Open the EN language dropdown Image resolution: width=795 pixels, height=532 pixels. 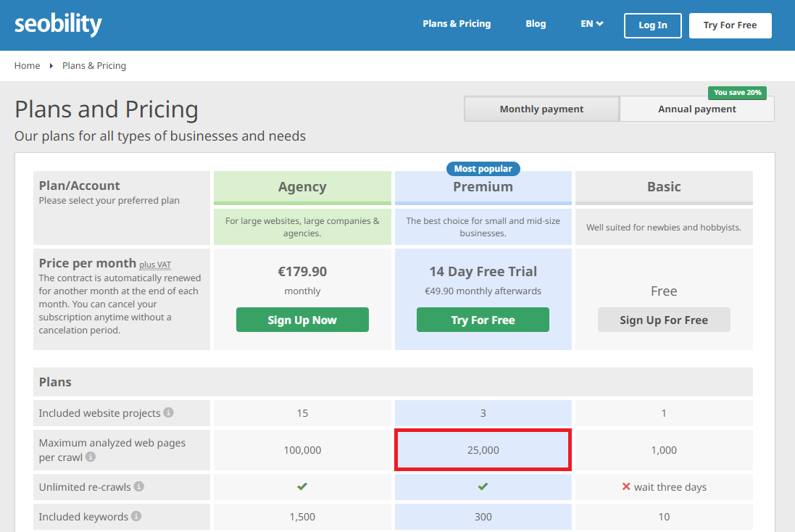point(591,23)
